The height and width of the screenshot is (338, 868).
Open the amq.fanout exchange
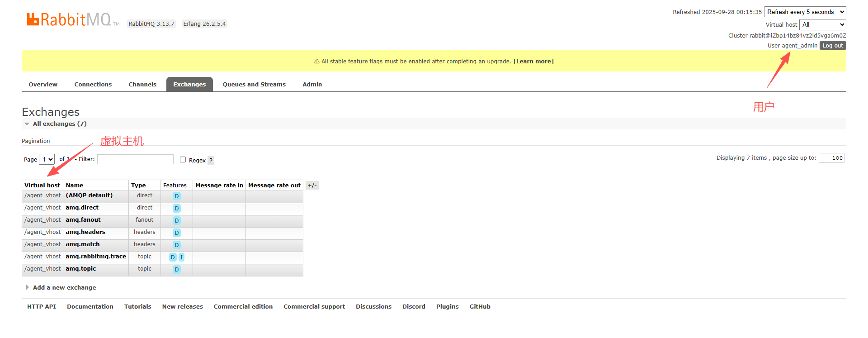click(83, 220)
